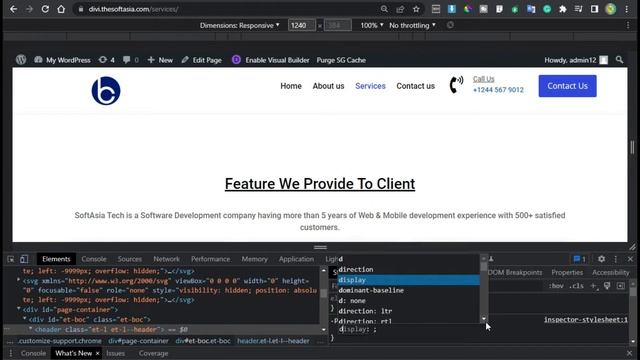
Task: Click the blue Contact Us button
Action: click(567, 86)
